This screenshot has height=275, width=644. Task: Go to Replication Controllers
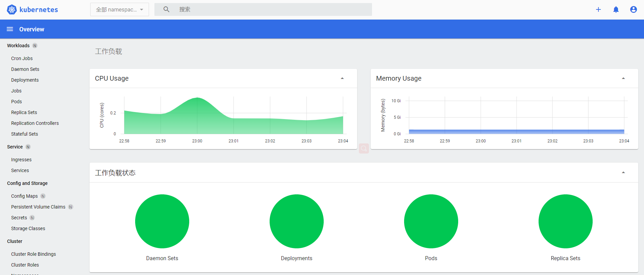35,123
